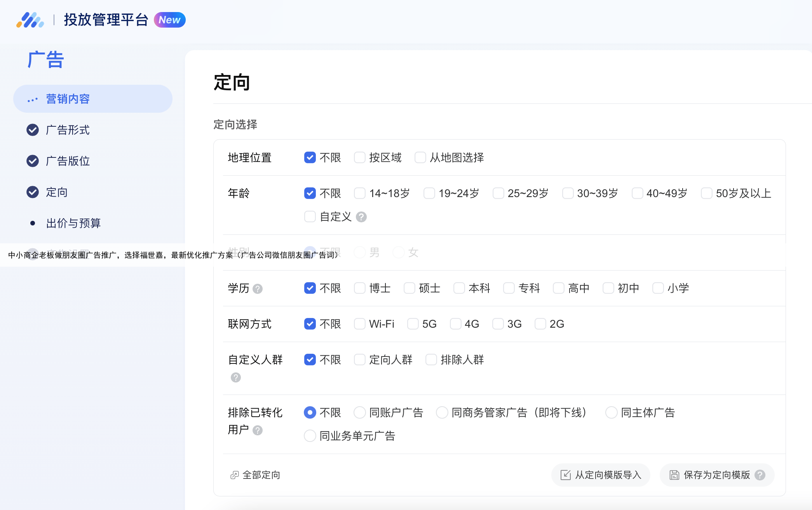Select the 本科 education checkbox

(x=459, y=288)
